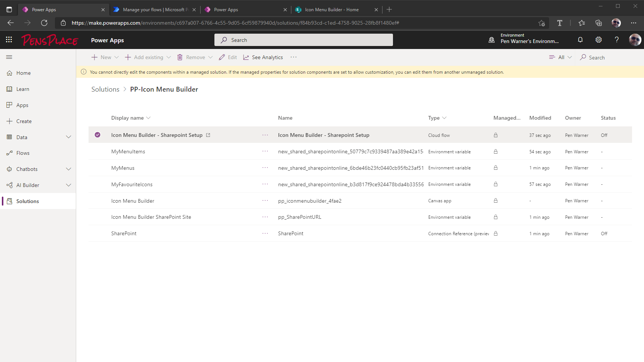644x362 pixels.
Task: Go back with browser back arrow
Action: coord(10,23)
